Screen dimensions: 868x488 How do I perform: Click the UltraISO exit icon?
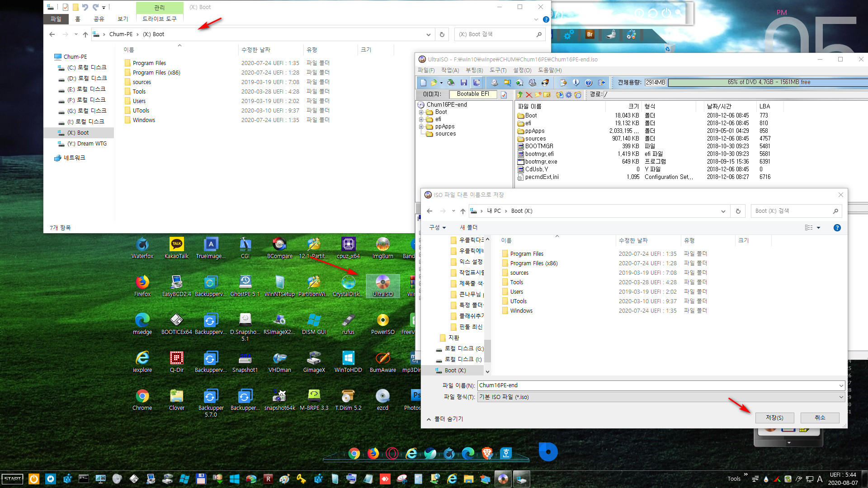tap(601, 83)
